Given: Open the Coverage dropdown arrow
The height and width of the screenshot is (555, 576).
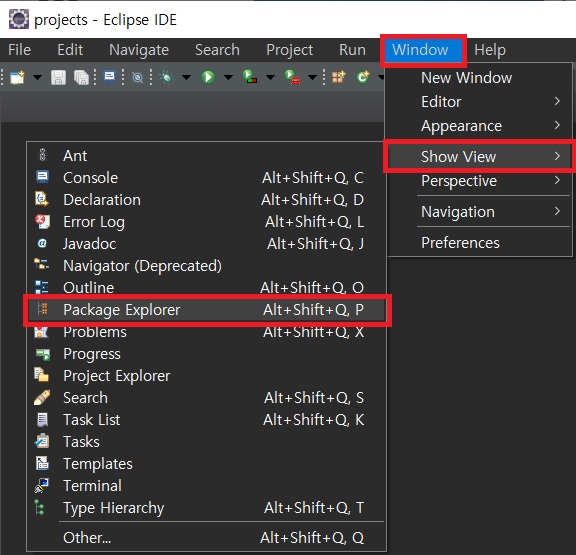Looking at the screenshot, I should (270, 78).
